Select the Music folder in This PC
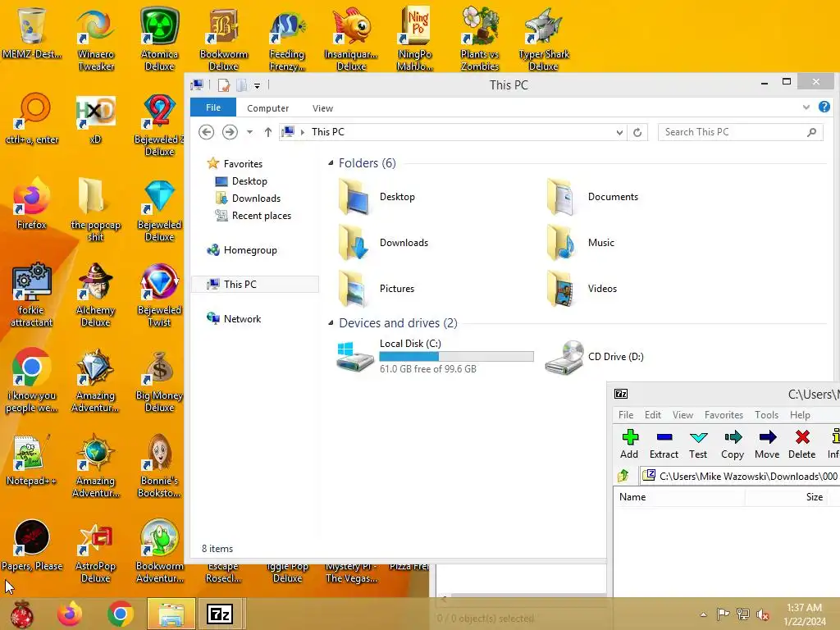Viewport: 840px width, 630px height. coord(580,243)
